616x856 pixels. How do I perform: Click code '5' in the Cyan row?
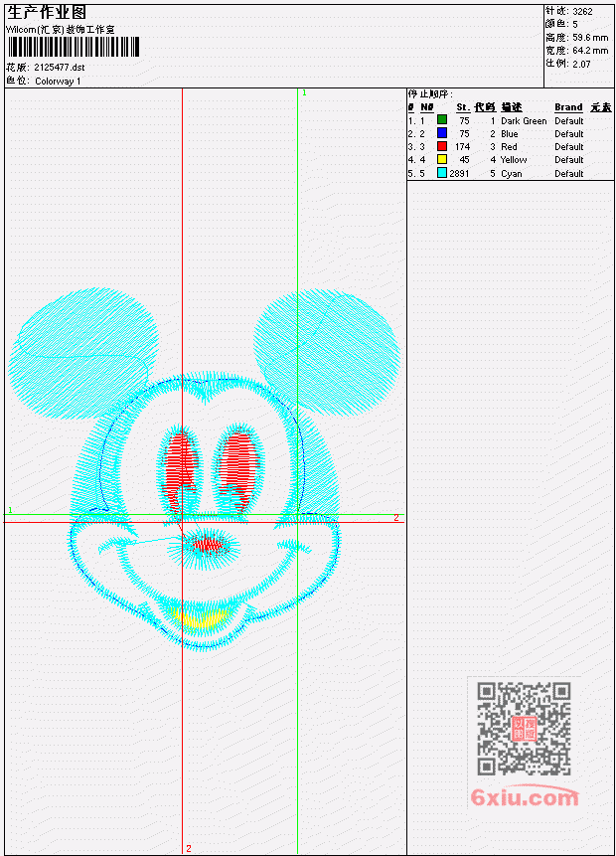click(492, 174)
